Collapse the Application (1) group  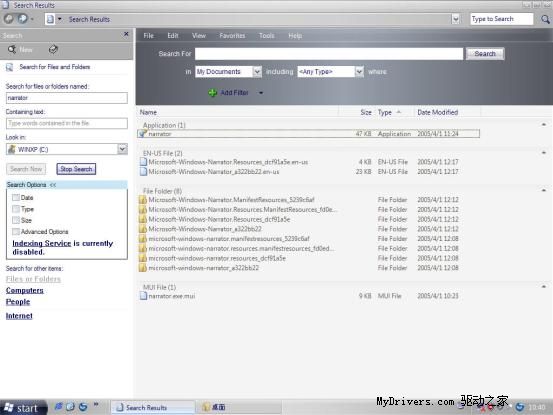tap(544, 124)
